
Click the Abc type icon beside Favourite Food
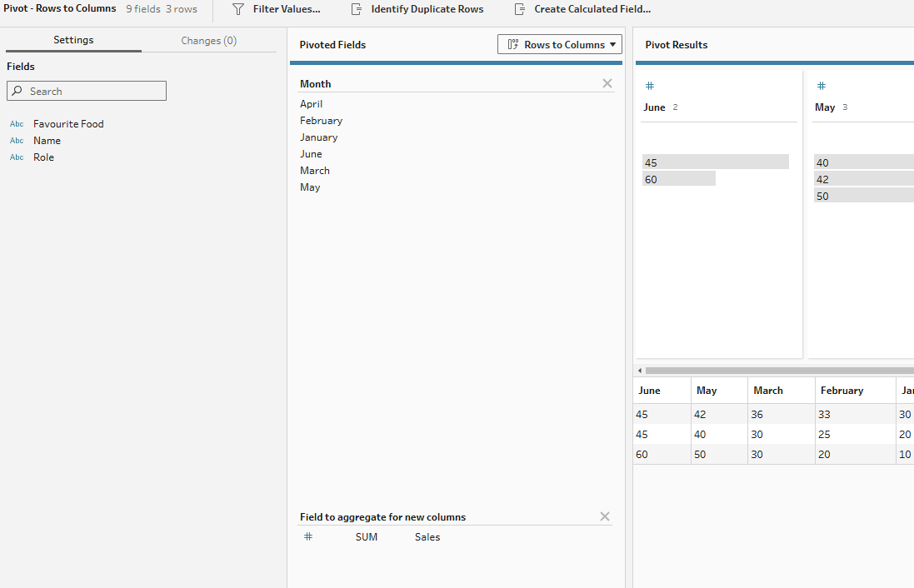(x=17, y=124)
